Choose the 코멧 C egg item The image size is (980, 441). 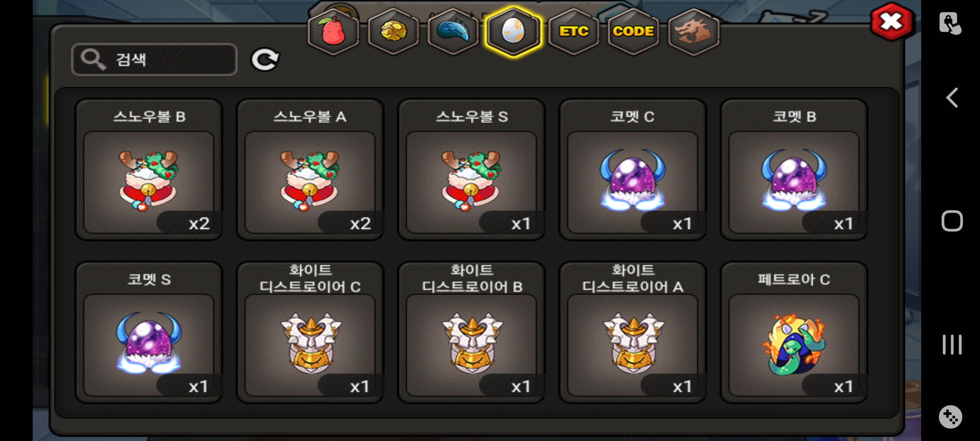[633, 169]
